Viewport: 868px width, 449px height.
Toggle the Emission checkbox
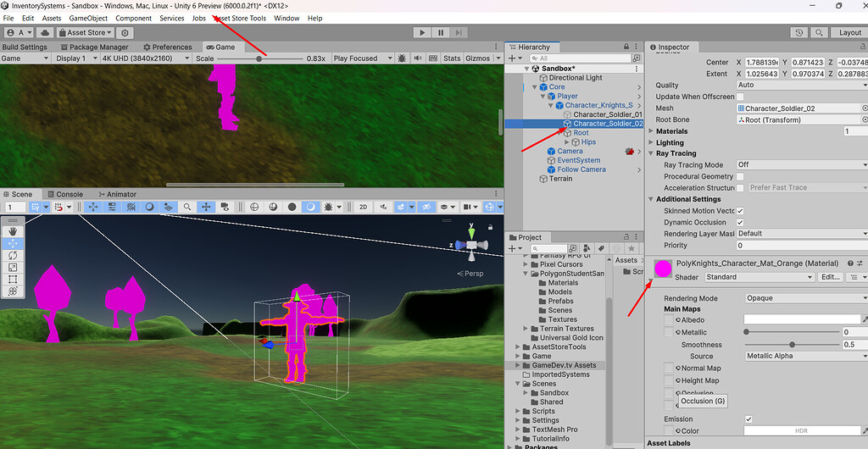pos(748,419)
